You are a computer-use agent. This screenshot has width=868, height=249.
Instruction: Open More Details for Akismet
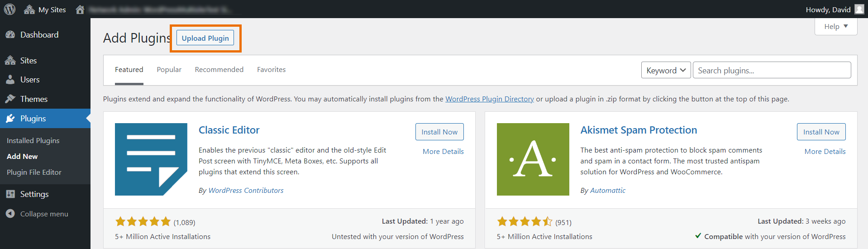tap(825, 152)
